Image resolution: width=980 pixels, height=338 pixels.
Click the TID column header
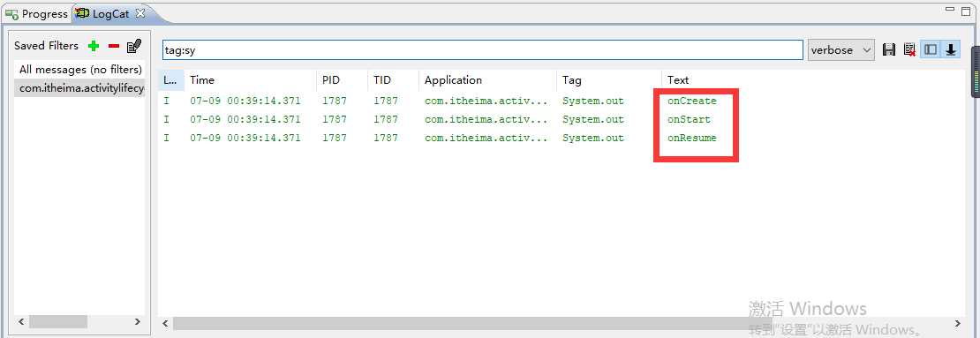pyautogui.click(x=393, y=80)
